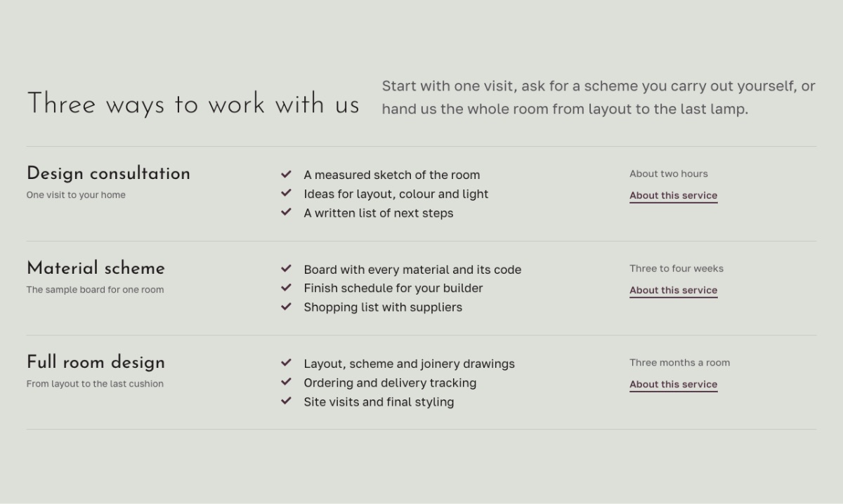Open 'About this service' for Design consultation

pyautogui.click(x=673, y=196)
